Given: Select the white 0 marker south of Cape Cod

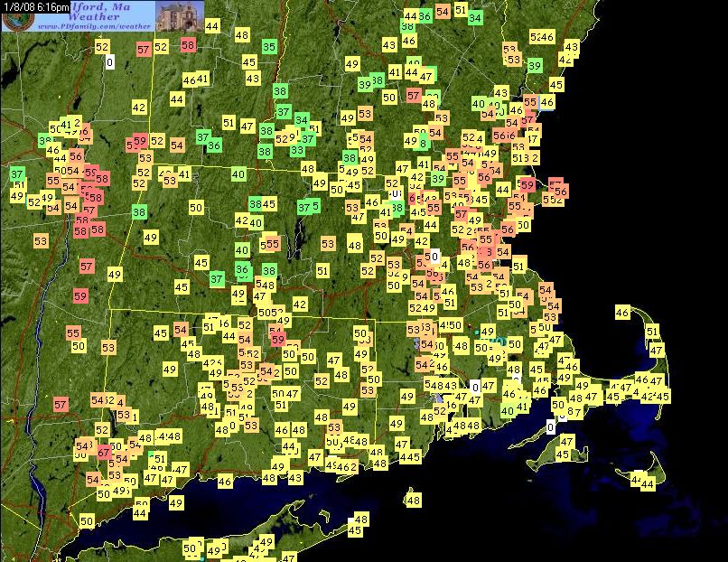Looking at the screenshot, I should tap(553, 427).
